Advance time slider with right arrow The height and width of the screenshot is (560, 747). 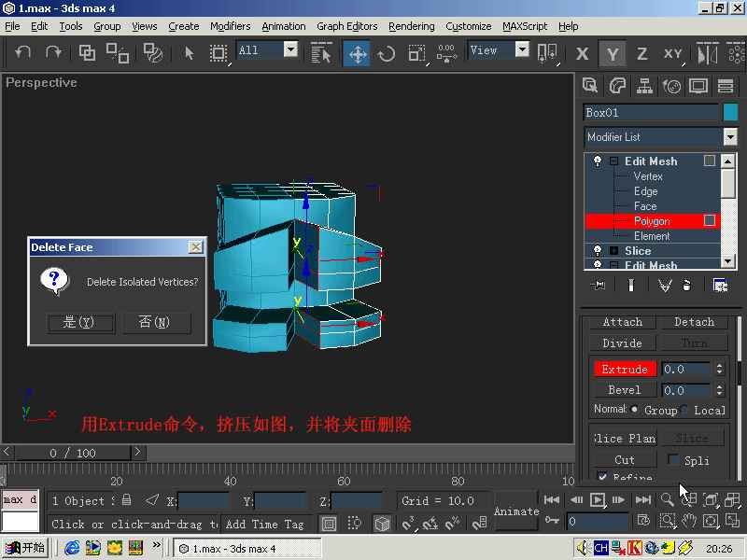[x=137, y=452]
